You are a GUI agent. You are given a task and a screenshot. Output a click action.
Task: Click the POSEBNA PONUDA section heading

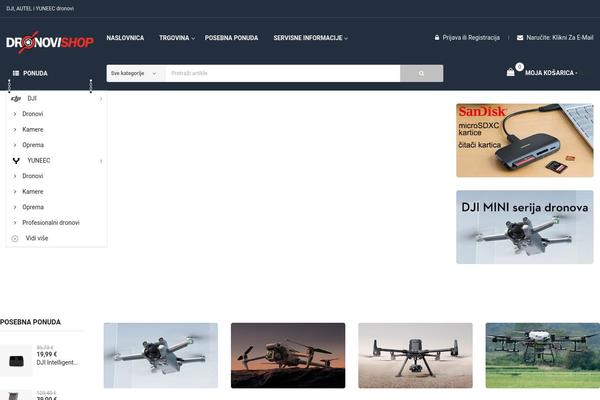point(30,322)
